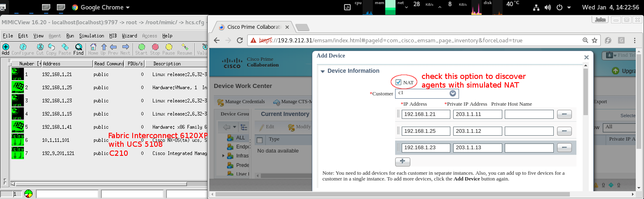The width and height of the screenshot is (644, 199).
Task: Open the system power menu arrow
Action: (x=569, y=7)
